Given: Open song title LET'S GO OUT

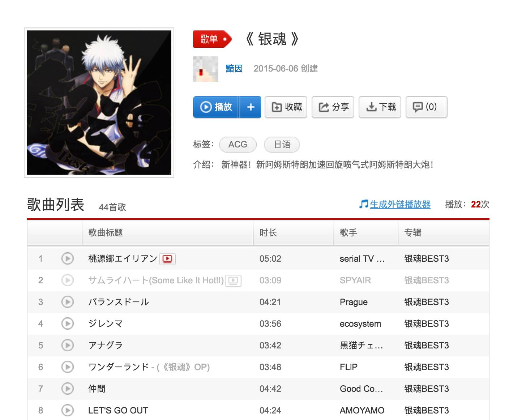Looking at the screenshot, I should pyautogui.click(x=118, y=410).
